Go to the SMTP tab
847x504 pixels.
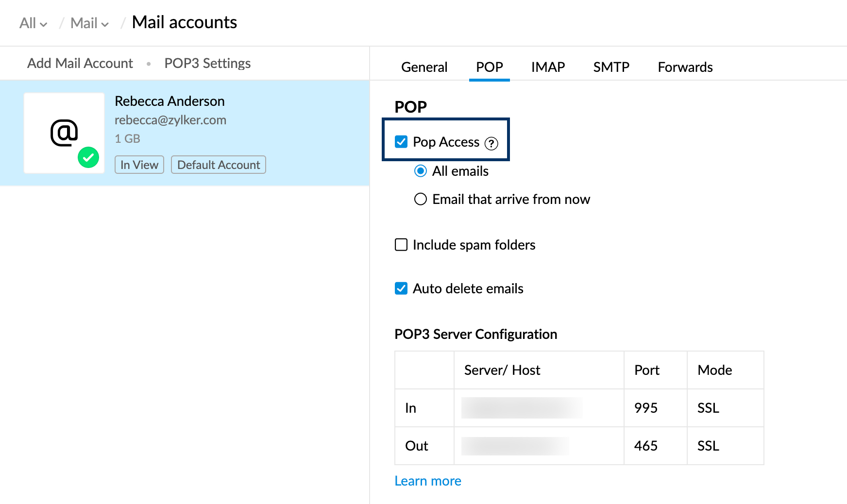click(611, 67)
